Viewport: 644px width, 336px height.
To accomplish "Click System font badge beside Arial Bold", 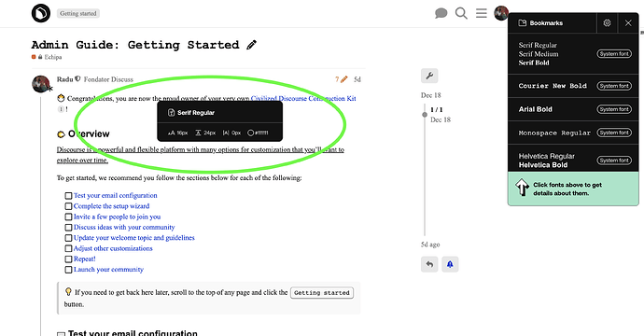I will (614, 109).
